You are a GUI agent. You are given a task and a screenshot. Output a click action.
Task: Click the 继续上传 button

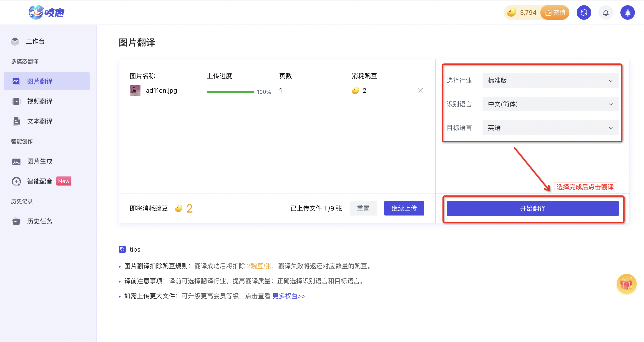point(404,208)
